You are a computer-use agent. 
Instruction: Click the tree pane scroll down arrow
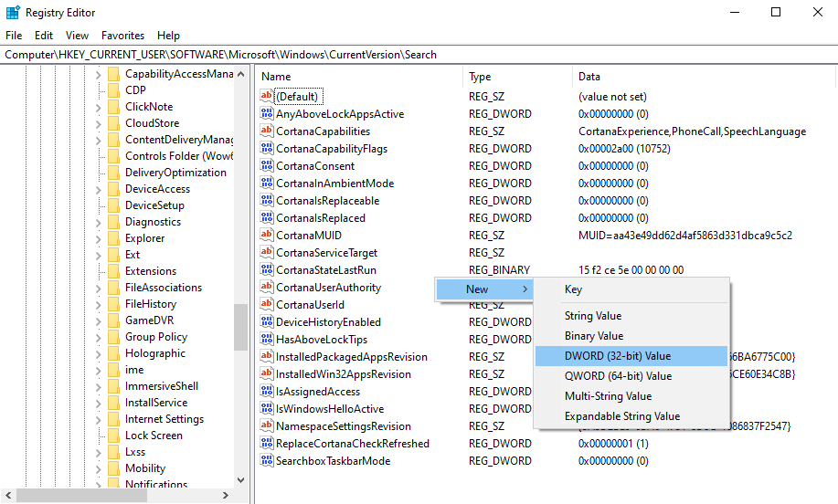coord(240,480)
